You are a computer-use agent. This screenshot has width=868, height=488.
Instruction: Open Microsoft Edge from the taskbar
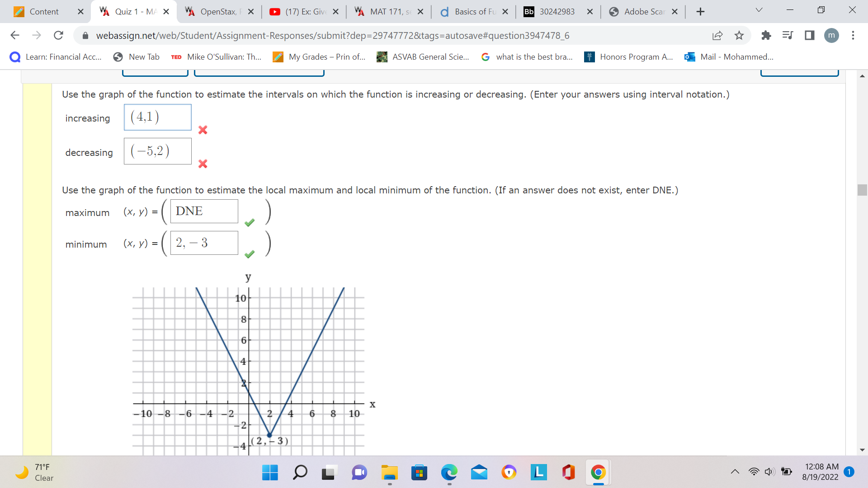449,473
